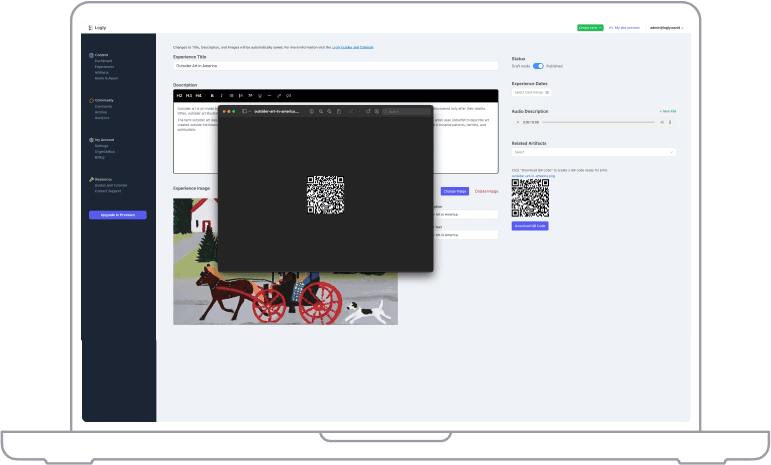The height and width of the screenshot is (465, 771).
Task: Open admin account menu dropdown
Action: click(x=667, y=28)
